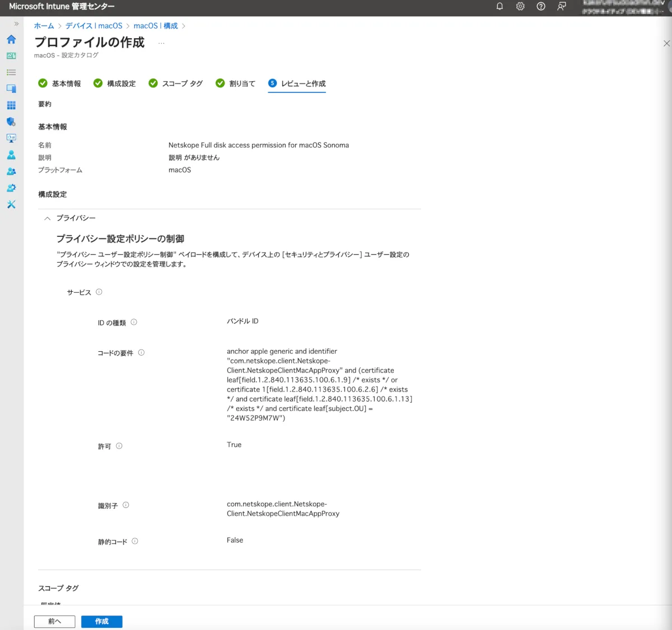The height and width of the screenshot is (630, 672).
Task: Click the macOS | 構成 breadcrumb link
Action: pyautogui.click(x=156, y=26)
